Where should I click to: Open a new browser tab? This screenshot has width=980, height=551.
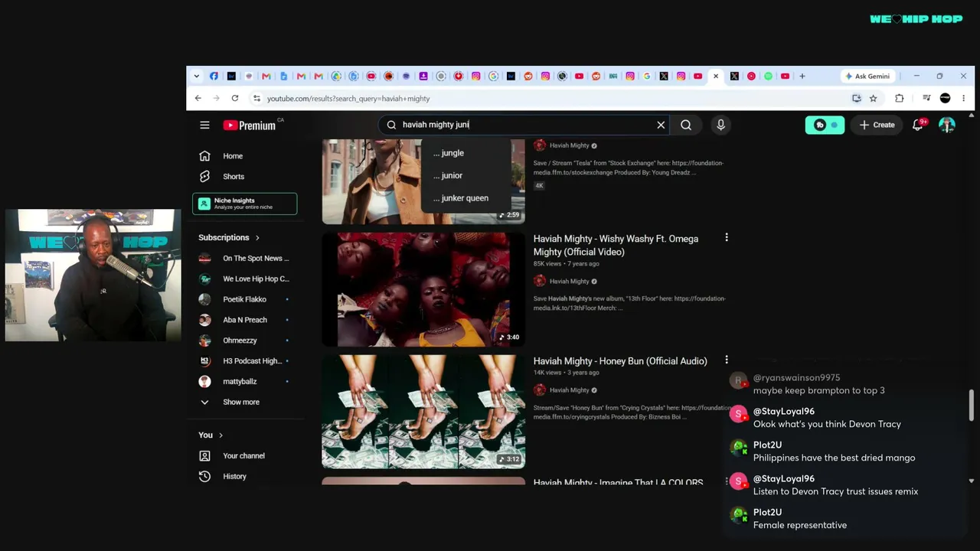(x=802, y=76)
